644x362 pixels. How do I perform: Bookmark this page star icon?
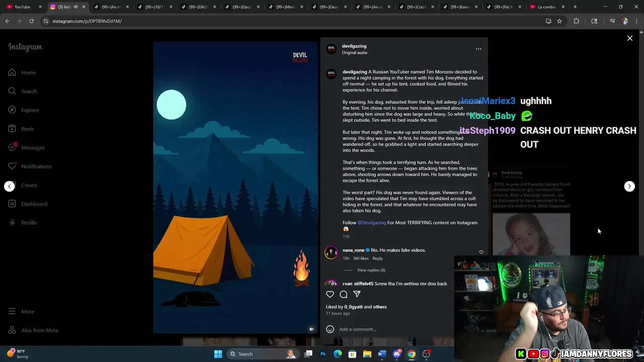pyautogui.click(x=559, y=21)
